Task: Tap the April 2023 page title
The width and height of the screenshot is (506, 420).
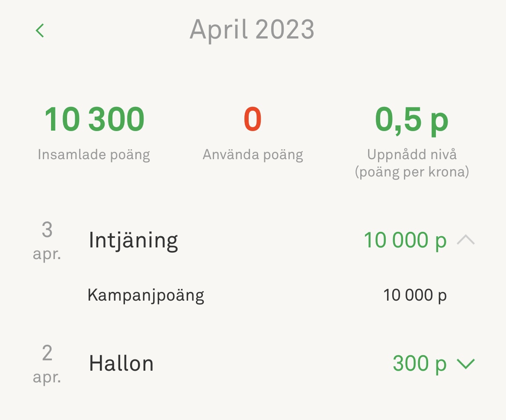Action: (x=252, y=30)
